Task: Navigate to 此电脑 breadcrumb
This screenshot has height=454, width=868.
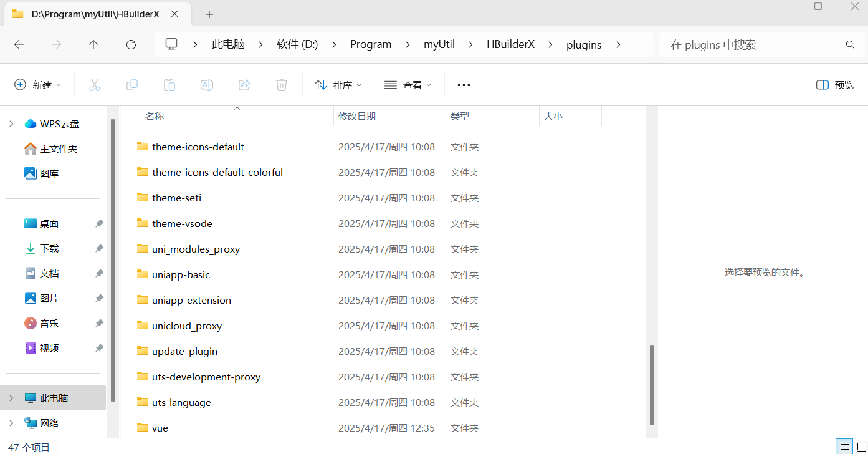Action: point(228,44)
